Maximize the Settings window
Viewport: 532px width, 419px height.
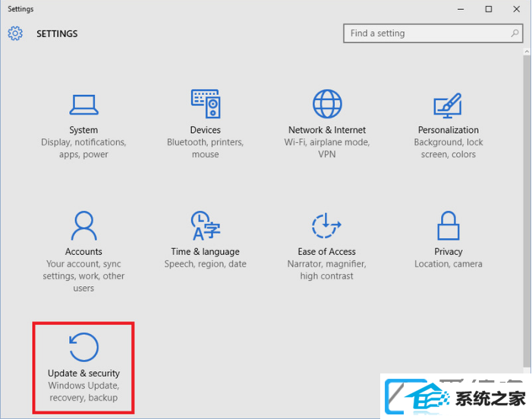489,9
